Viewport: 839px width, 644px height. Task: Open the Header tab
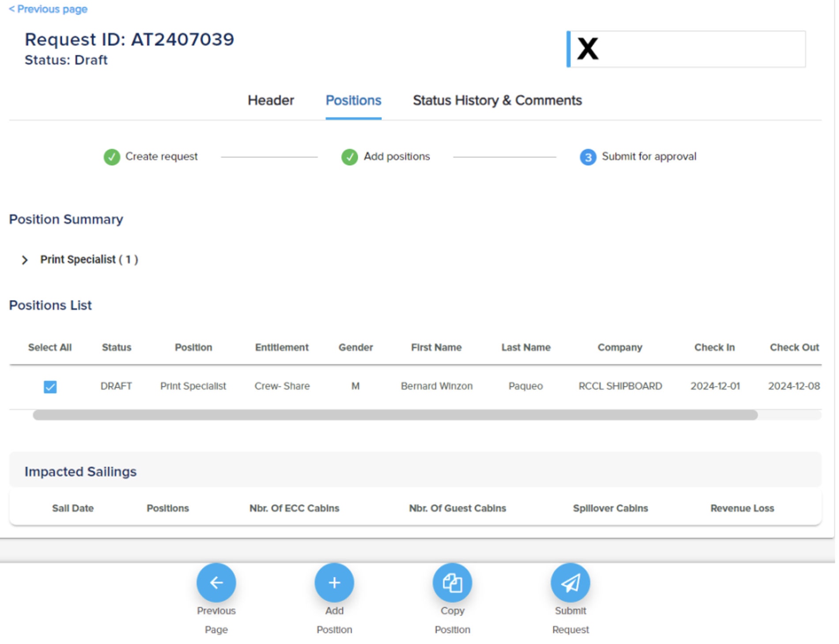tap(271, 100)
